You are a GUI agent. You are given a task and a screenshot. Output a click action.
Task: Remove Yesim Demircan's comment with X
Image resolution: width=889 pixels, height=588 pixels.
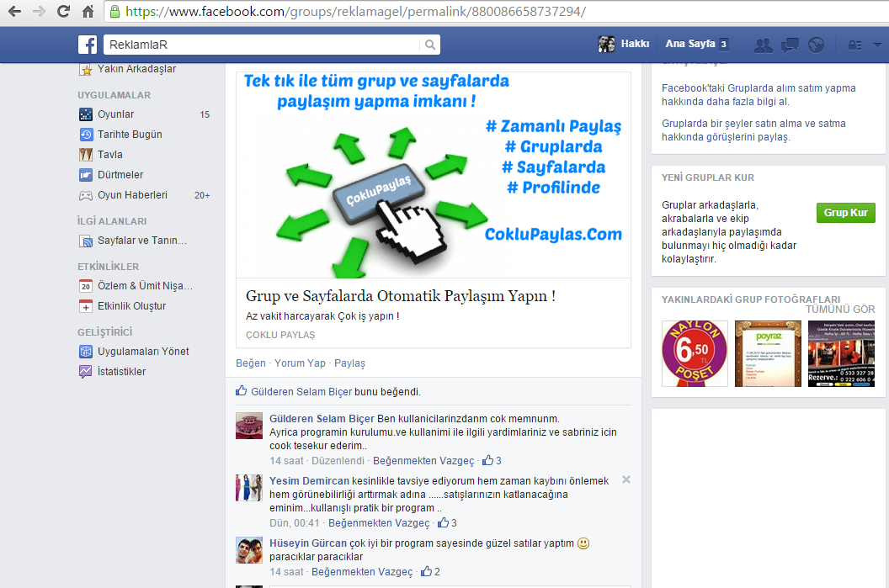click(626, 479)
